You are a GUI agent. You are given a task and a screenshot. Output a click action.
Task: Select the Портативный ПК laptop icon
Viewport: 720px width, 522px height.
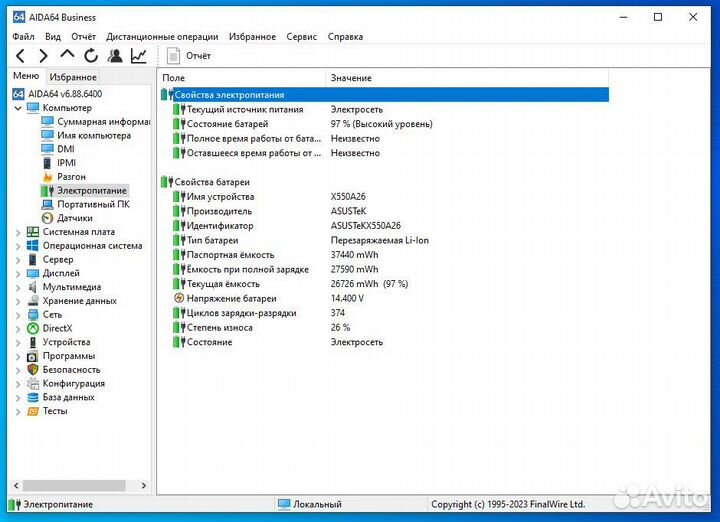[47, 204]
